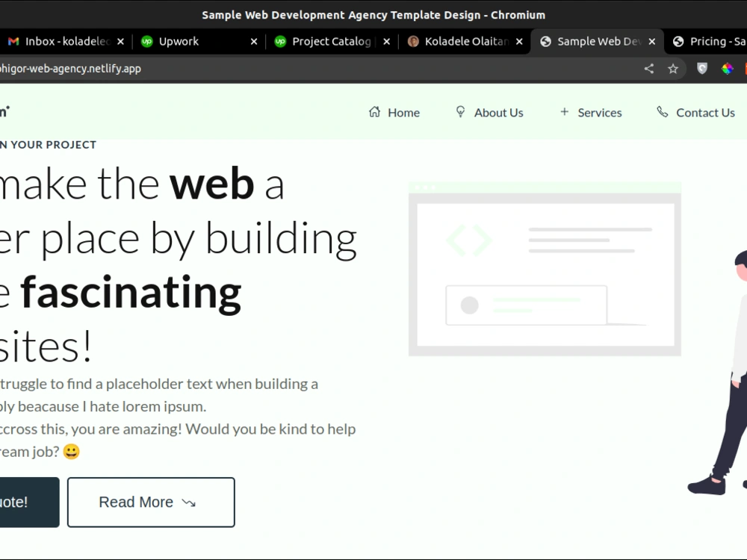Open the Project Catalog tab
This screenshot has width=747, height=560.
331,41
